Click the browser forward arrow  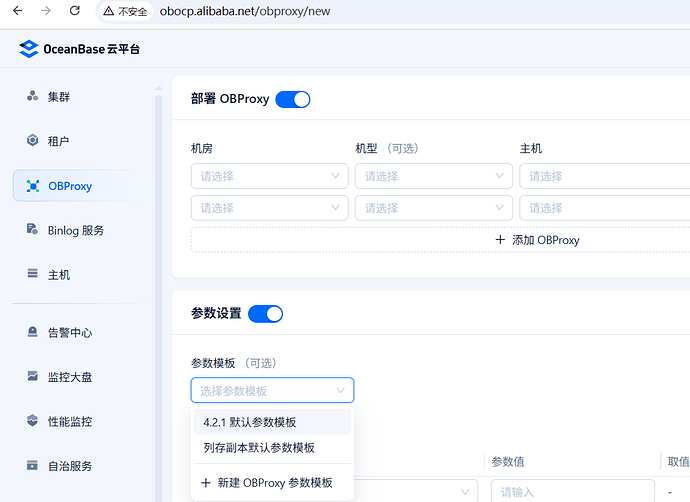tap(46, 11)
